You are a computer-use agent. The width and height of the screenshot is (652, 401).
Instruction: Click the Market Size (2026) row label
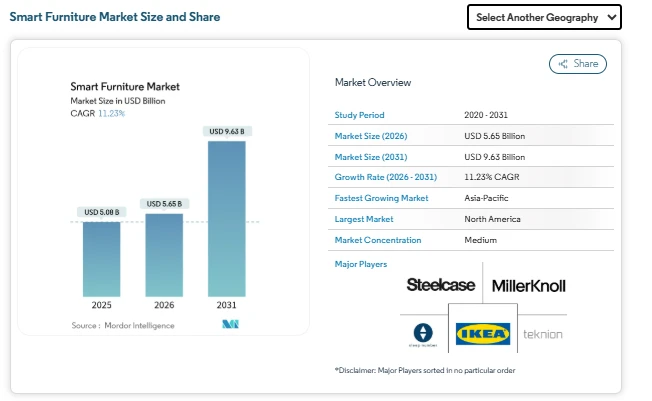[371, 136]
